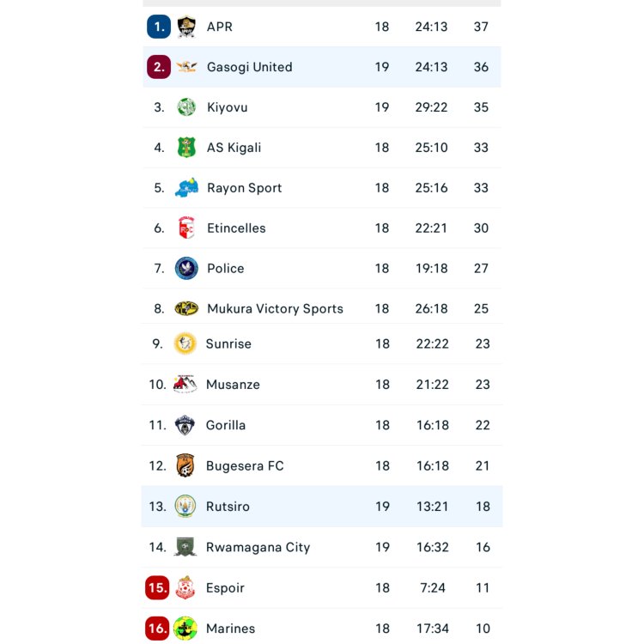The height and width of the screenshot is (644, 644).
Task: Open the Gasogi United club logo
Action: point(186,67)
